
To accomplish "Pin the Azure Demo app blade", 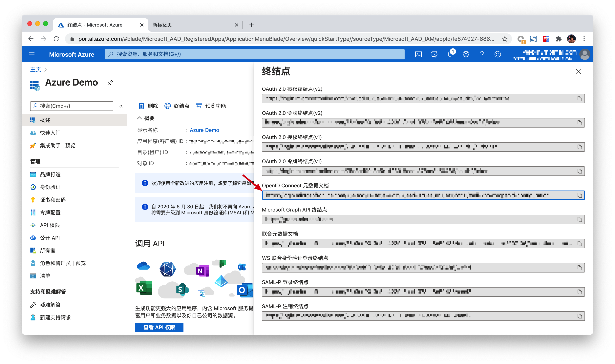I will 110,83.
